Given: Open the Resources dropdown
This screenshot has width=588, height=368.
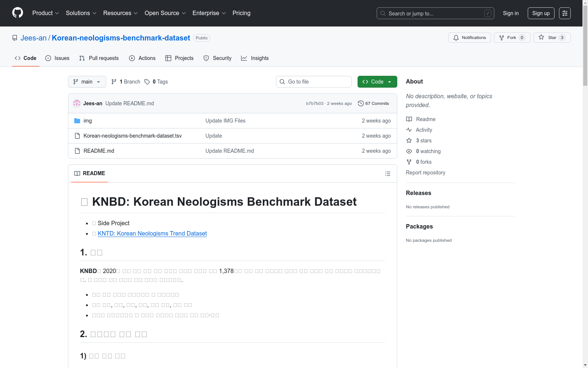Looking at the screenshot, I should [x=121, y=13].
